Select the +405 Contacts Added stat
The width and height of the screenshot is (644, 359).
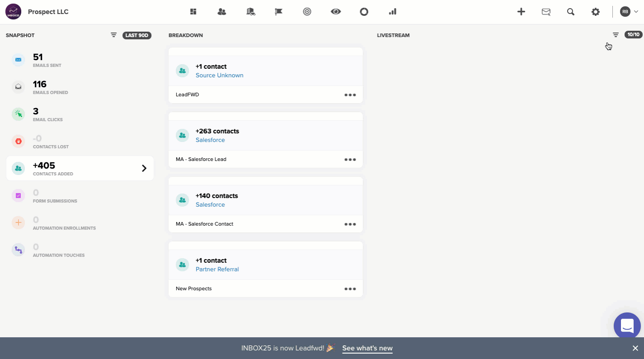click(x=80, y=168)
